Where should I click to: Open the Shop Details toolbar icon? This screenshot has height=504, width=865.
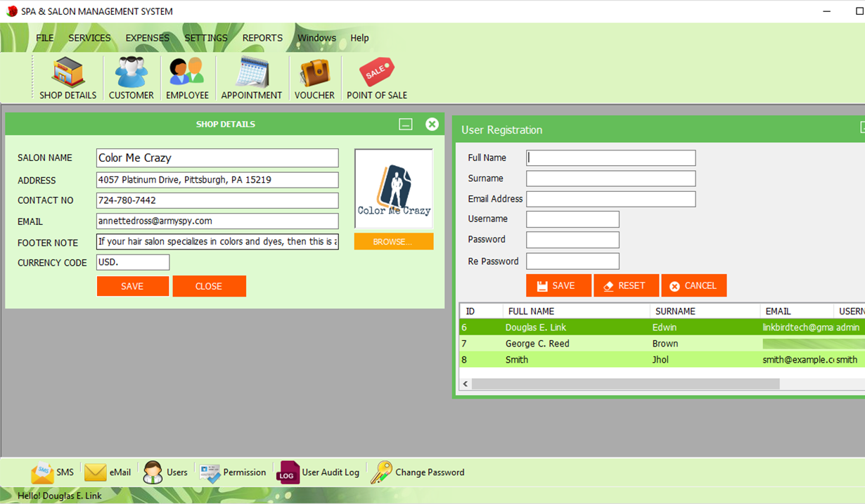(x=68, y=78)
